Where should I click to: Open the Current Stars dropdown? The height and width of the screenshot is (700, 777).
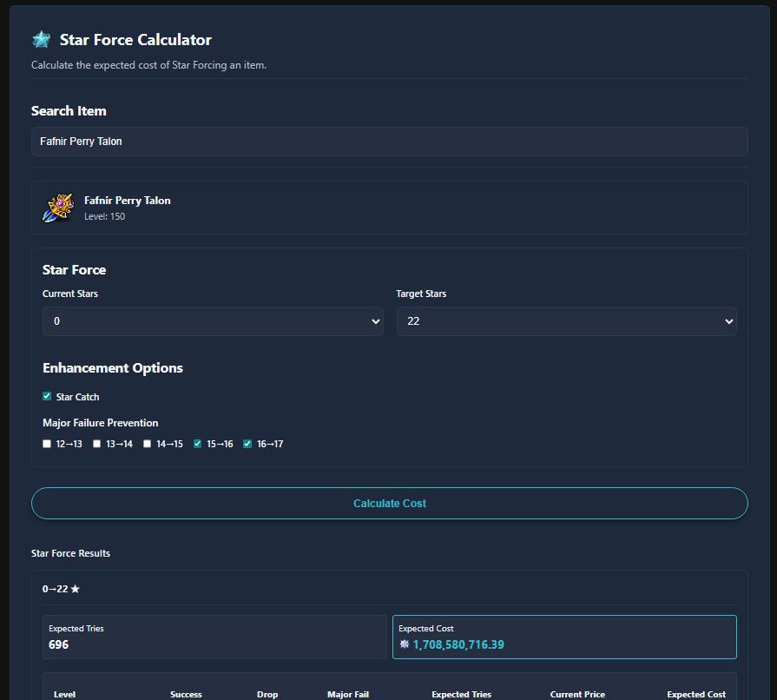click(x=213, y=321)
